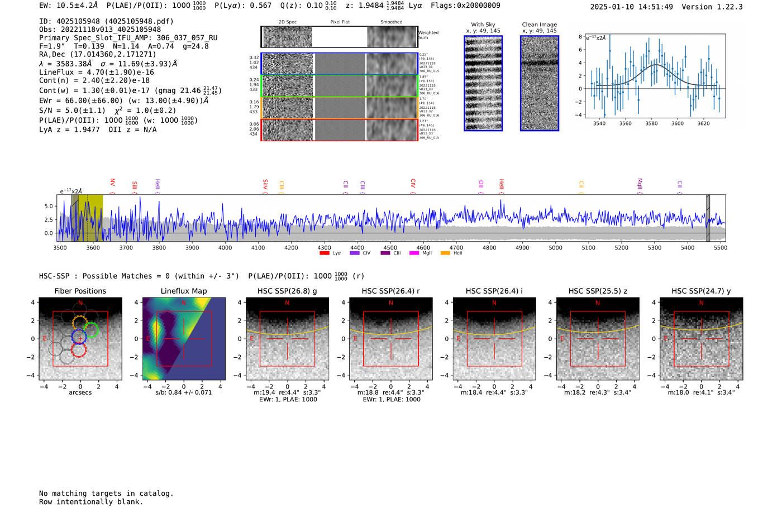Click the Cont(w) gmag 21.46 line
782x532 pixels.
pyautogui.click(x=130, y=90)
